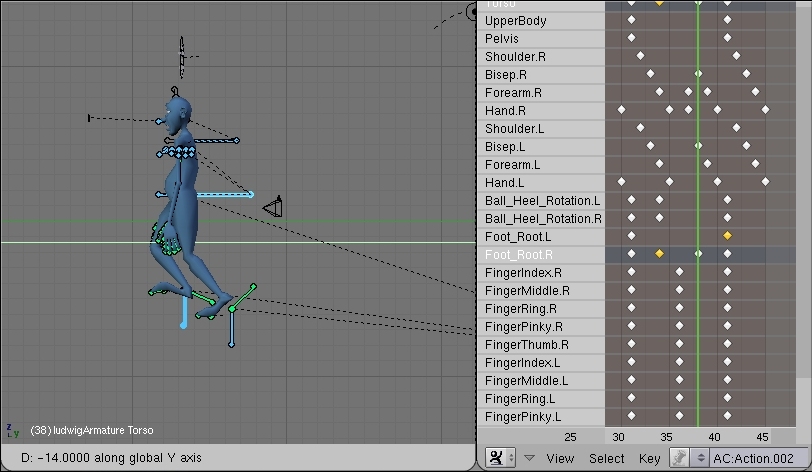Select the FingerThumb.R channel
This screenshot has width=812, height=472.
tap(541, 345)
